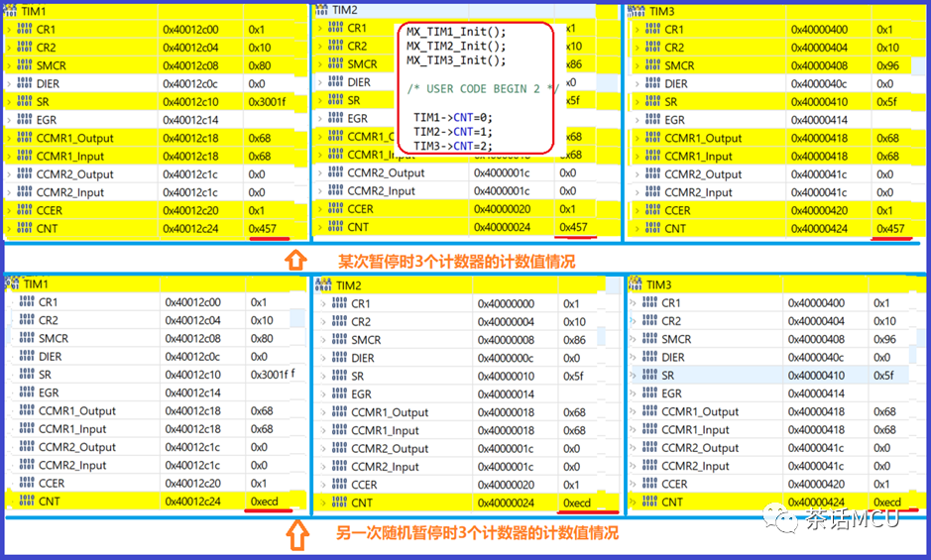Expand CNT row chevron in lower TIM2 panel

tap(323, 503)
